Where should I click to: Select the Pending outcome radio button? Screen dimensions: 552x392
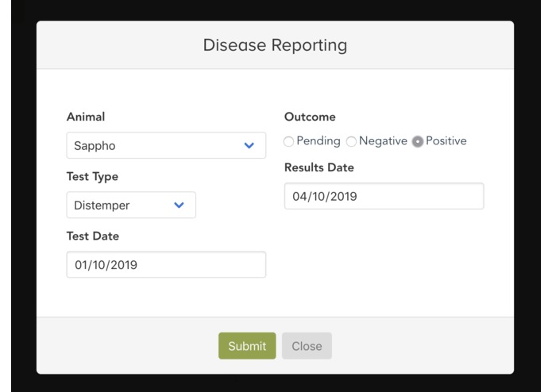[x=288, y=141]
